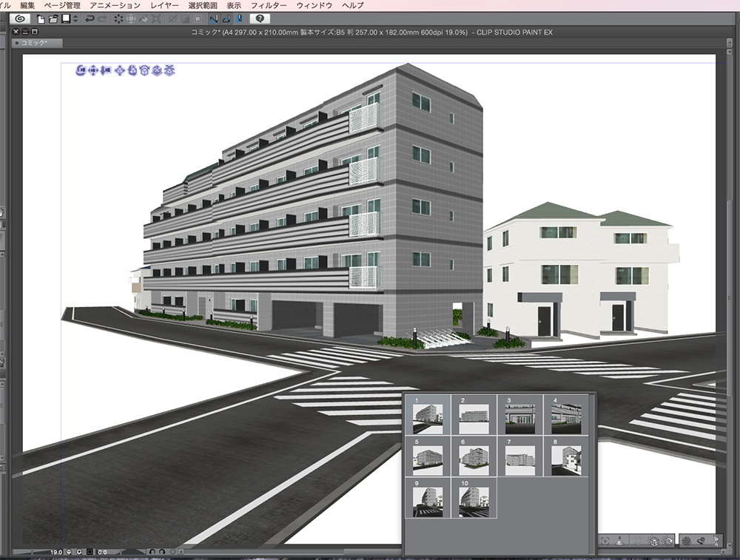Select the 3D object move tool
Image resolution: width=740 pixels, height=560 pixels.
(x=120, y=72)
